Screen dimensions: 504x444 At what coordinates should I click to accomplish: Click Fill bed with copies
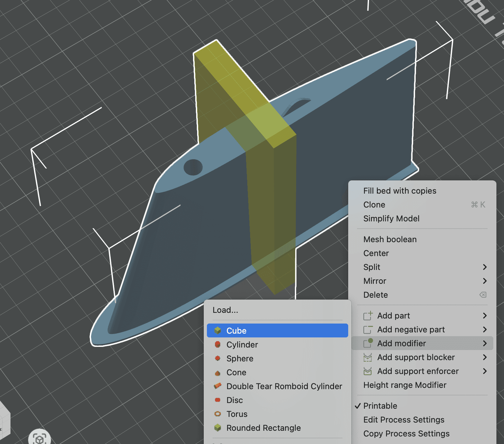tap(422, 190)
